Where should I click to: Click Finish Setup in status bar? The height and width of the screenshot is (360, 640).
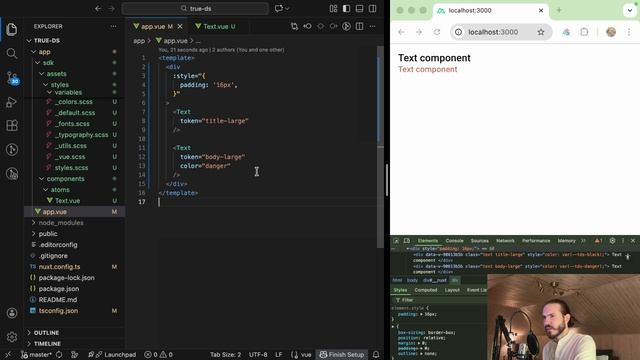(342, 355)
